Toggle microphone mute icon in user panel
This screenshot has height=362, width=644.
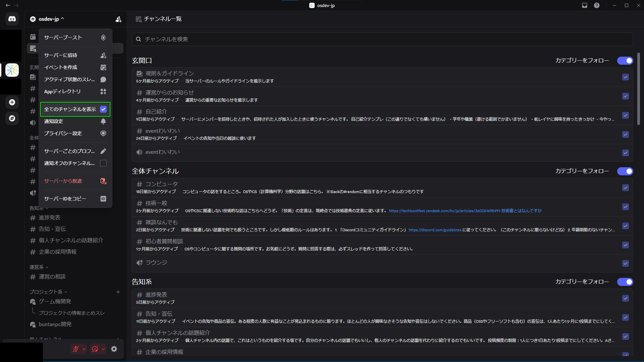[x=76, y=349]
